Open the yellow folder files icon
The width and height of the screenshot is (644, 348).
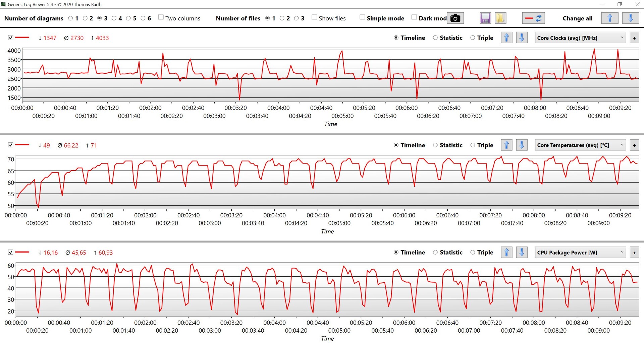click(500, 18)
